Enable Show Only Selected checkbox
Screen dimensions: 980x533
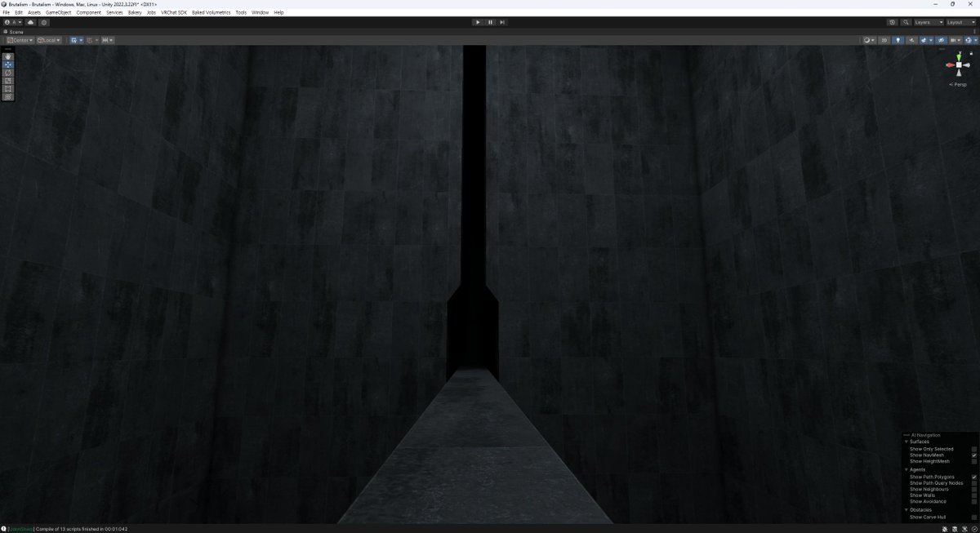coord(974,449)
